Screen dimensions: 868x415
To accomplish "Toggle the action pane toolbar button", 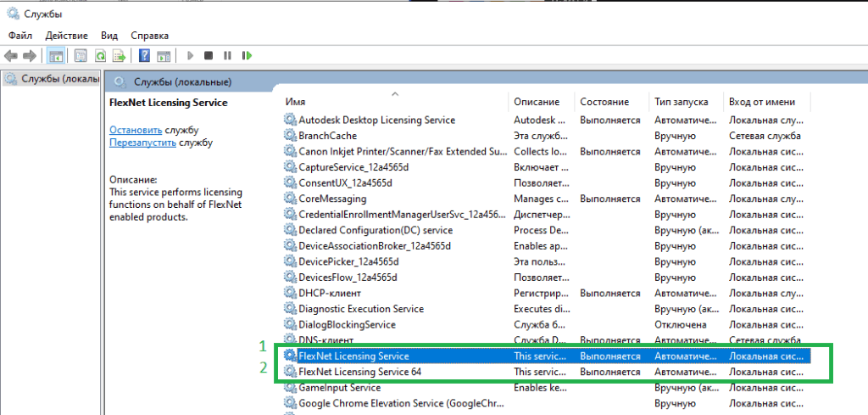I will (164, 56).
